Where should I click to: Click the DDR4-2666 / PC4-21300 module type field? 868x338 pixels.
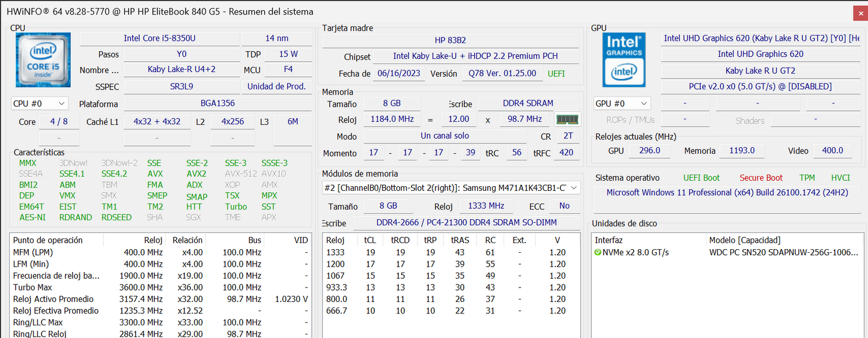pyautogui.click(x=466, y=223)
